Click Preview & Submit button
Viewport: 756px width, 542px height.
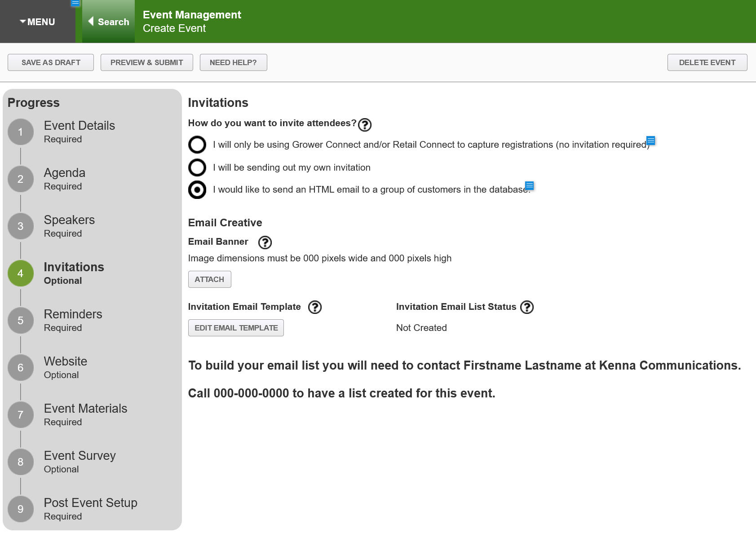pos(147,62)
